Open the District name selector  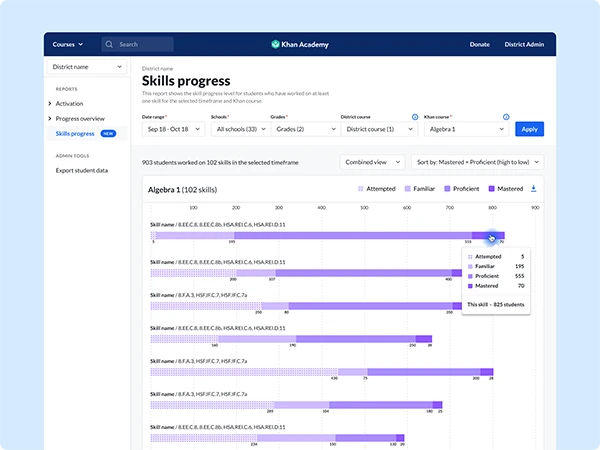pos(87,67)
